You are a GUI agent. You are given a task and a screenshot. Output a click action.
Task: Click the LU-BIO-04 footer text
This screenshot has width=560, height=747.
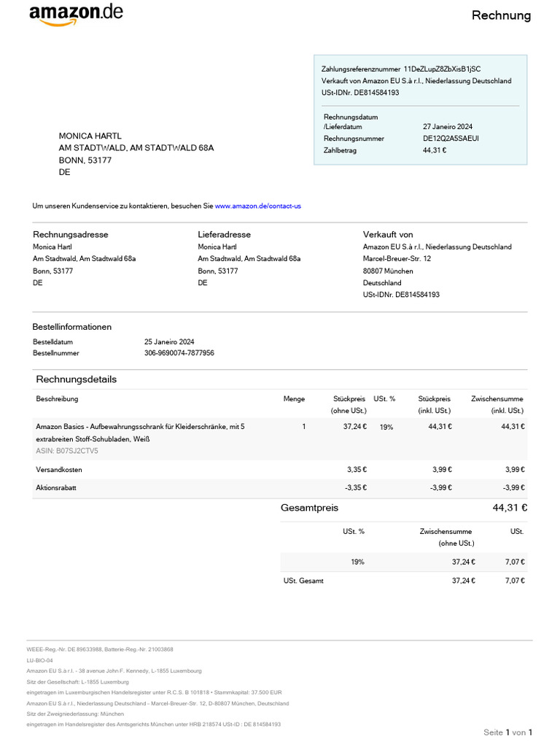coord(39,660)
